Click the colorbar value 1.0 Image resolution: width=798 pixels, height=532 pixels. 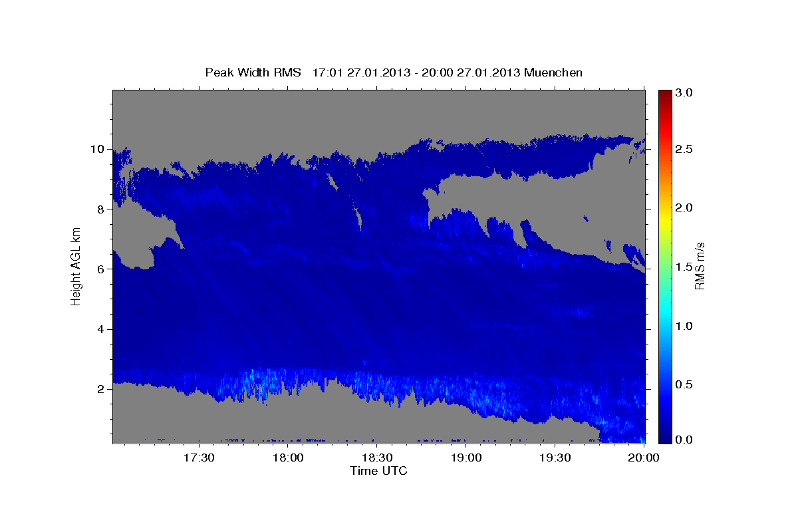point(685,326)
